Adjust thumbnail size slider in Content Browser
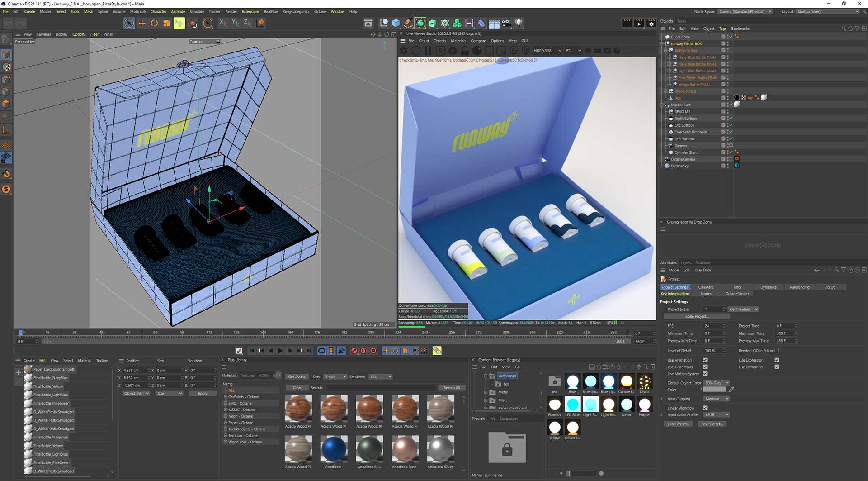This screenshot has width=868, height=481. point(581,474)
